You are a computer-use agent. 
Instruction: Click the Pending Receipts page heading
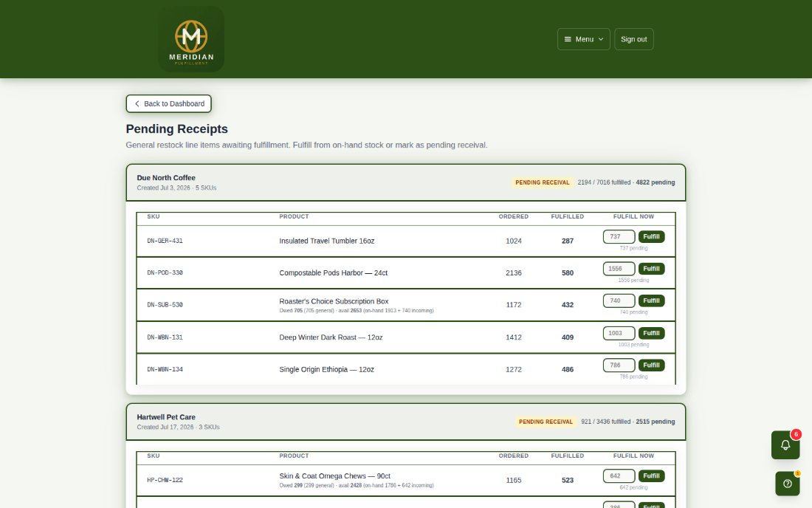pos(176,129)
